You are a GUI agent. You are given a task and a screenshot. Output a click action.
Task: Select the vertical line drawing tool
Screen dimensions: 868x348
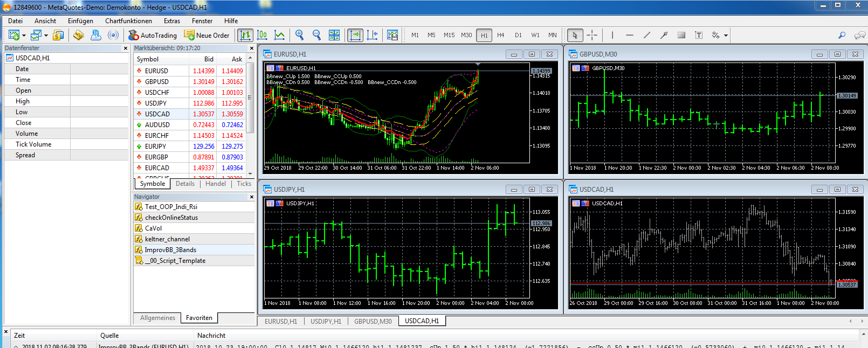click(612, 35)
